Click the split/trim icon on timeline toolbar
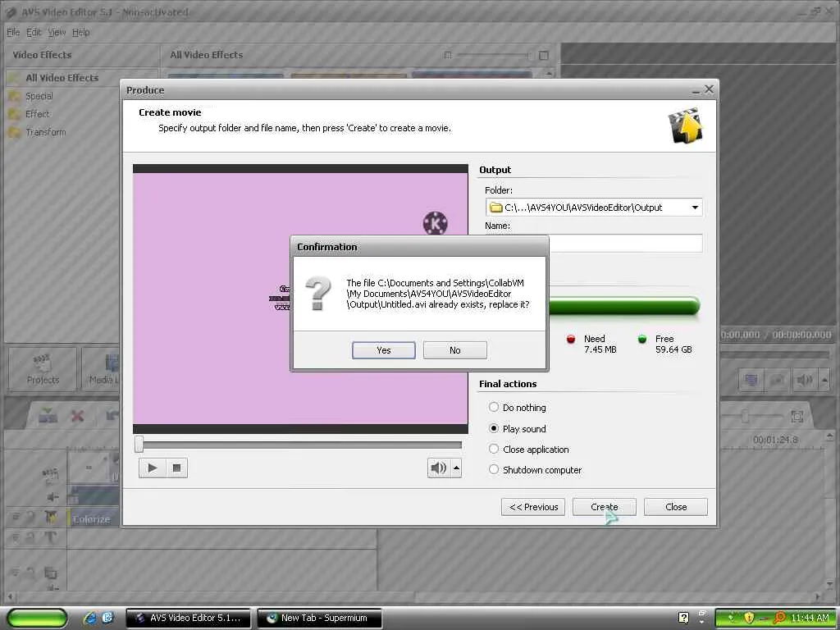 point(48,416)
